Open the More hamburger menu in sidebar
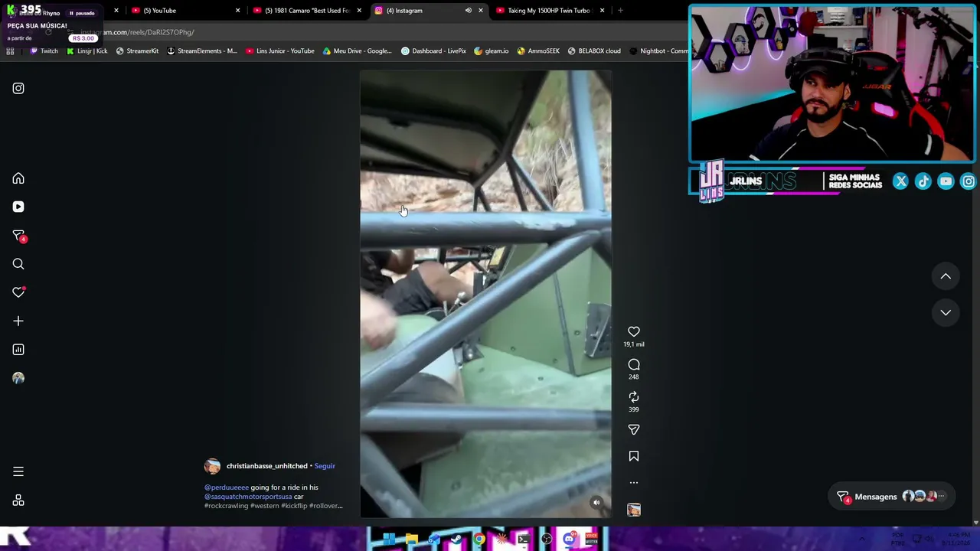This screenshot has width=980, height=551. pyautogui.click(x=18, y=471)
